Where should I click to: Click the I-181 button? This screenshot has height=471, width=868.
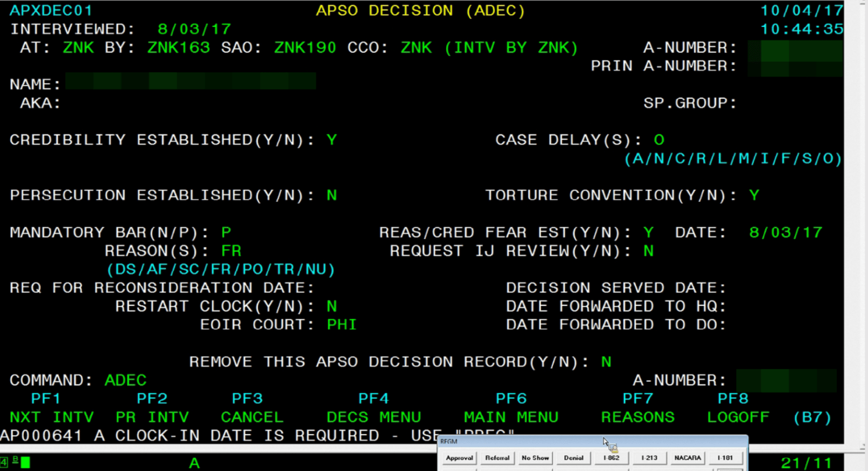[x=725, y=457]
